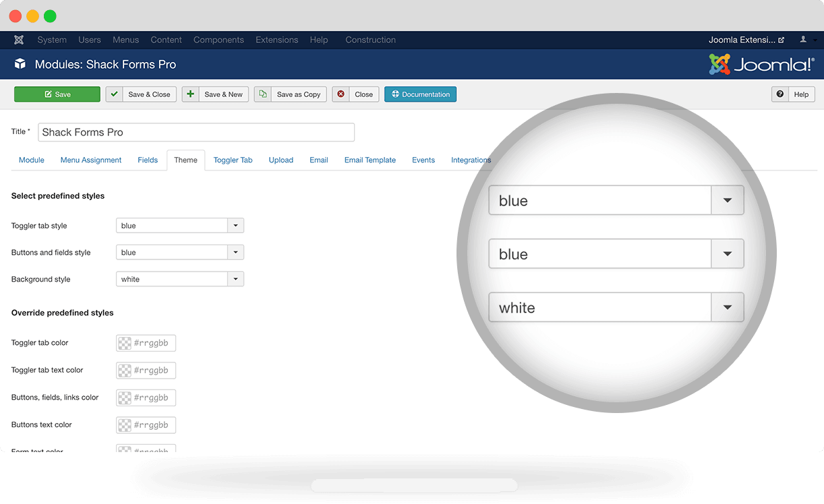Expand the Toggler tab style dropdown arrow
Screen dimensions: 824x504
(x=235, y=226)
